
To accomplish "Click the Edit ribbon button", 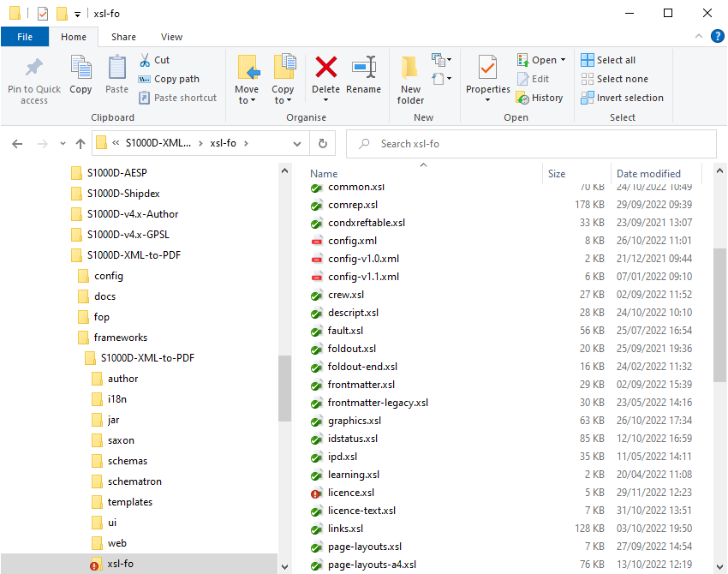I will coord(533,79).
